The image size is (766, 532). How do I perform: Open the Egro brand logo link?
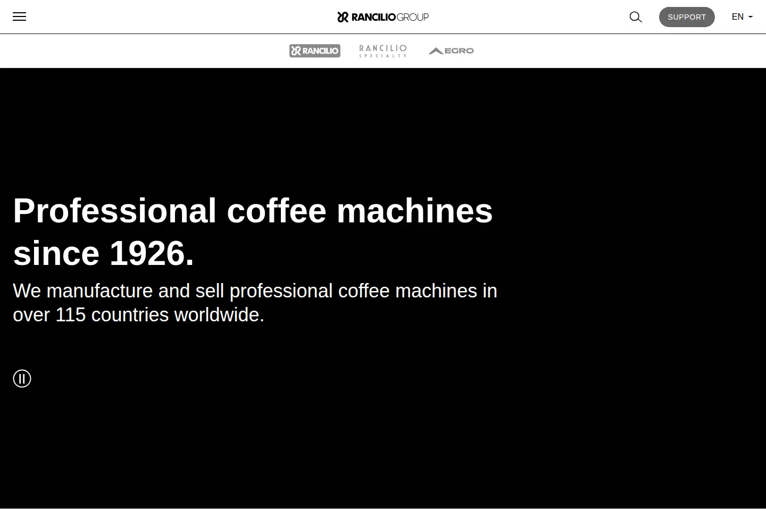tap(451, 51)
